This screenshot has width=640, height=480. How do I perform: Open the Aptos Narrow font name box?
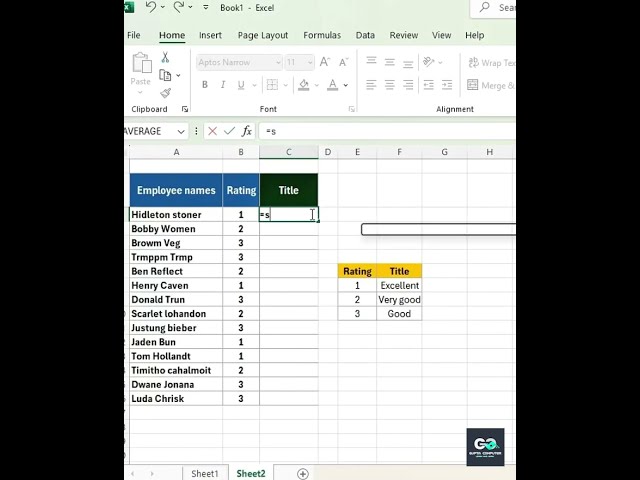click(x=238, y=62)
